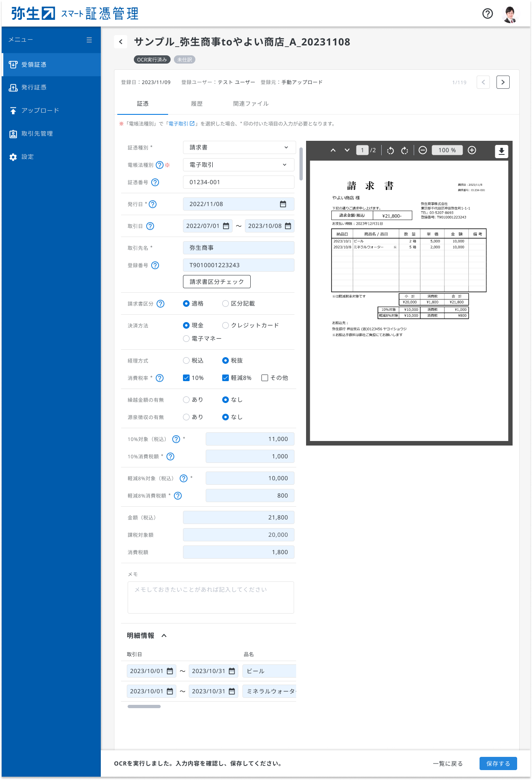Show help for 軽減8%消費税額
The image size is (532, 780).
pyautogui.click(x=178, y=496)
